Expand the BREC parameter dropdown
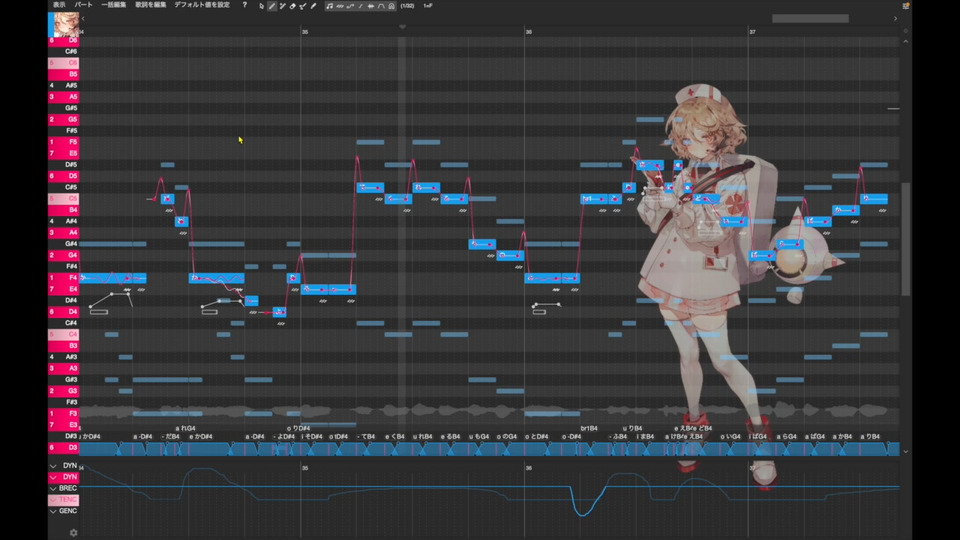The height and width of the screenshot is (540, 960). click(x=53, y=489)
